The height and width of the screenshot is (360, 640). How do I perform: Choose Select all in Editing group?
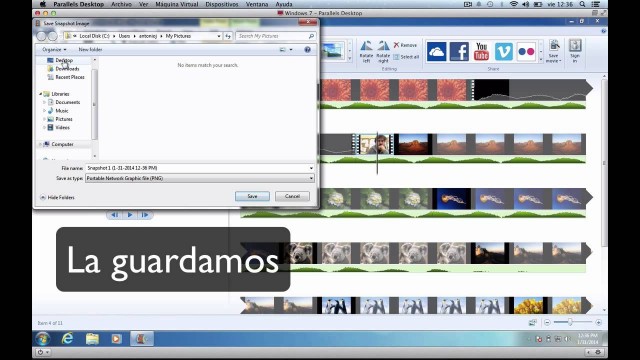point(406,57)
